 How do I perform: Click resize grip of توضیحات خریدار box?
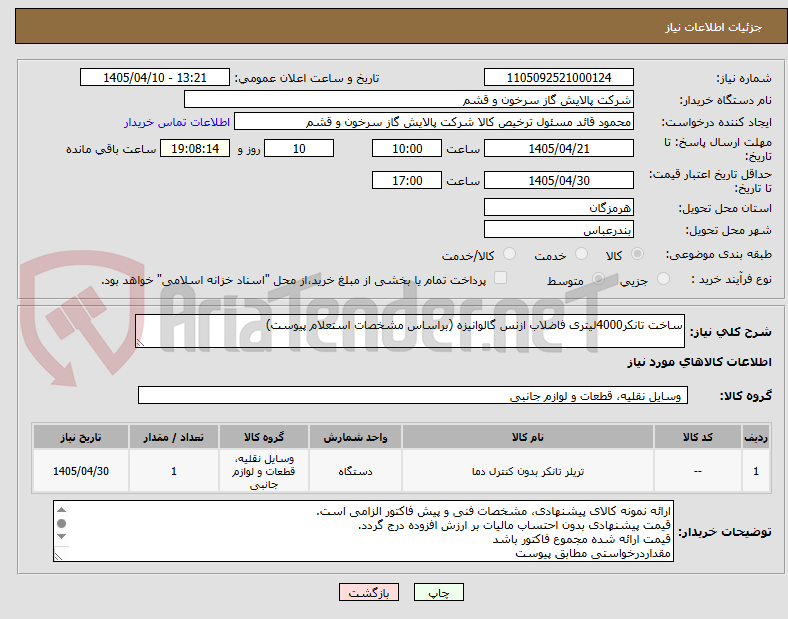click(58, 557)
